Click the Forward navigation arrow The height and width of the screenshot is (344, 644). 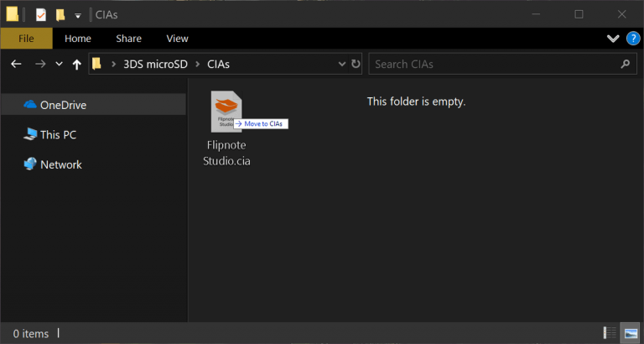[x=39, y=64]
